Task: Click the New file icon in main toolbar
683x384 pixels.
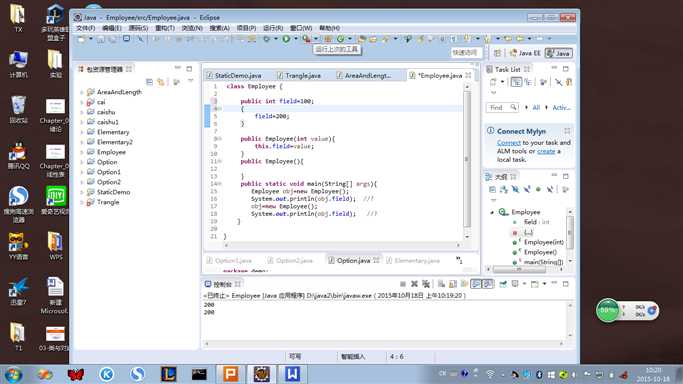Action: [81, 39]
